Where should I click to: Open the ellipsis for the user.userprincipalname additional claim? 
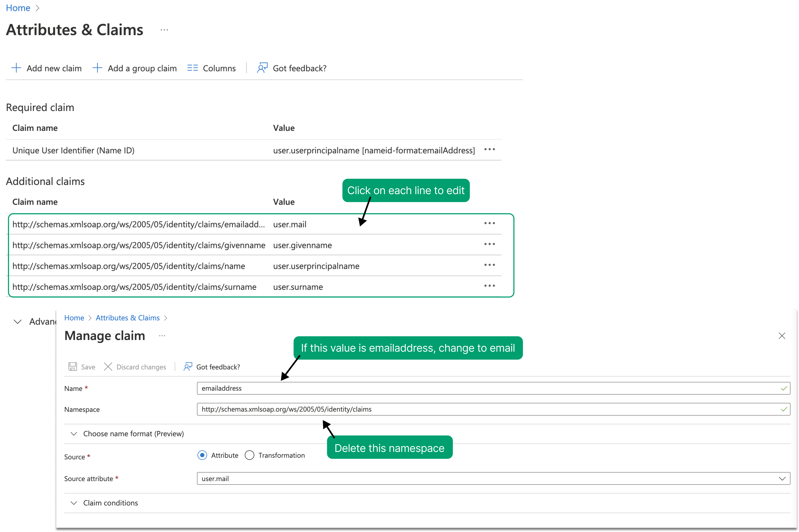click(x=489, y=265)
